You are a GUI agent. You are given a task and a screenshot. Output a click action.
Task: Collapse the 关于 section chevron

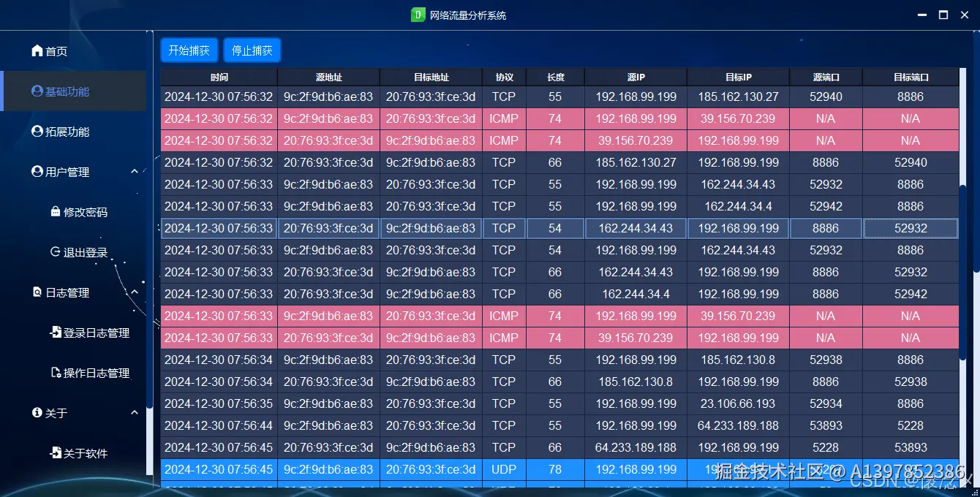pyautogui.click(x=135, y=413)
